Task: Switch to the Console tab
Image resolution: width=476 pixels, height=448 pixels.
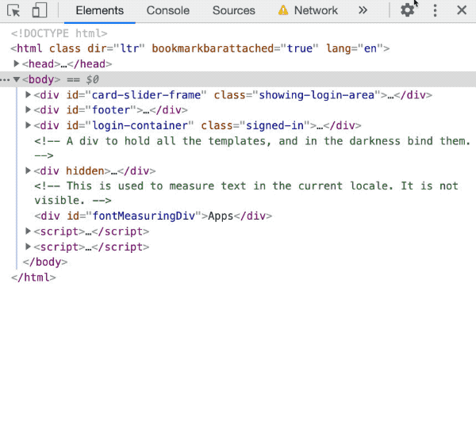Action: pos(167,10)
